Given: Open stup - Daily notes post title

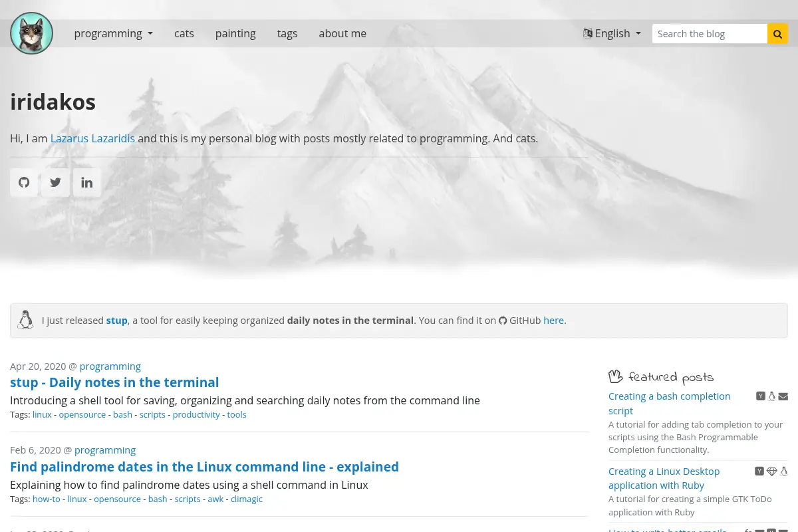Looking at the screenshot, I should point(114,382).
